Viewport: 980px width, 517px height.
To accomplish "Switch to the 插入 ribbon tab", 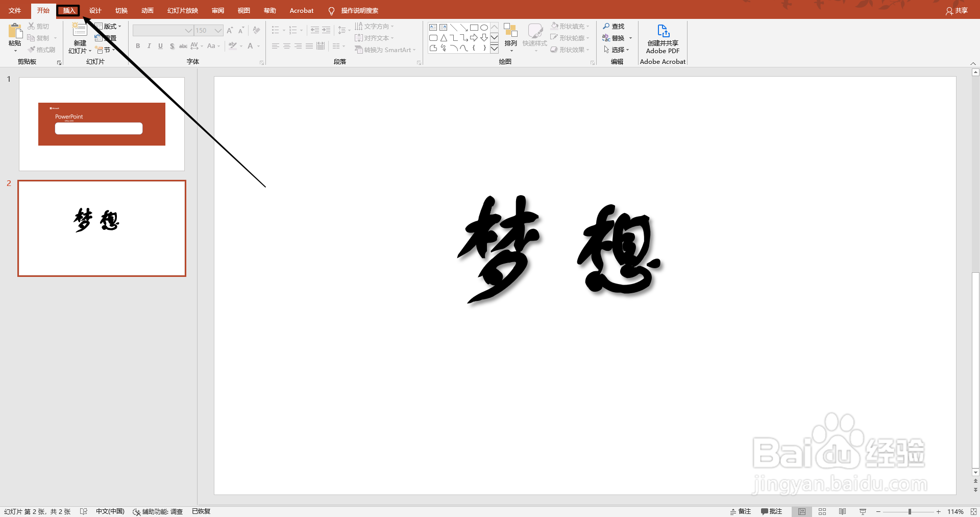I will coord(68,10).
